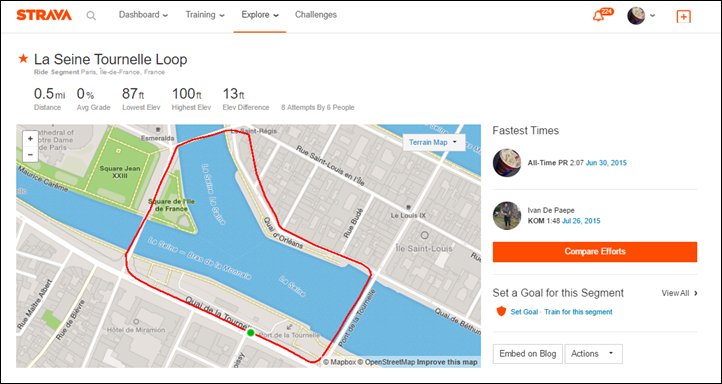
Task: Click the Embed on Blog button
Action: pyautogui.click(x=528, y=354)
